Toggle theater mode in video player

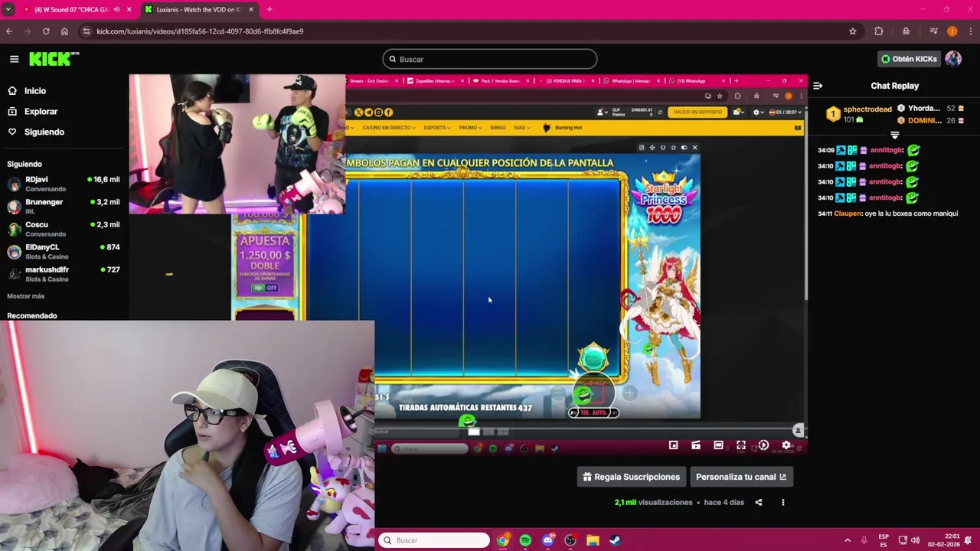(718, 445)
